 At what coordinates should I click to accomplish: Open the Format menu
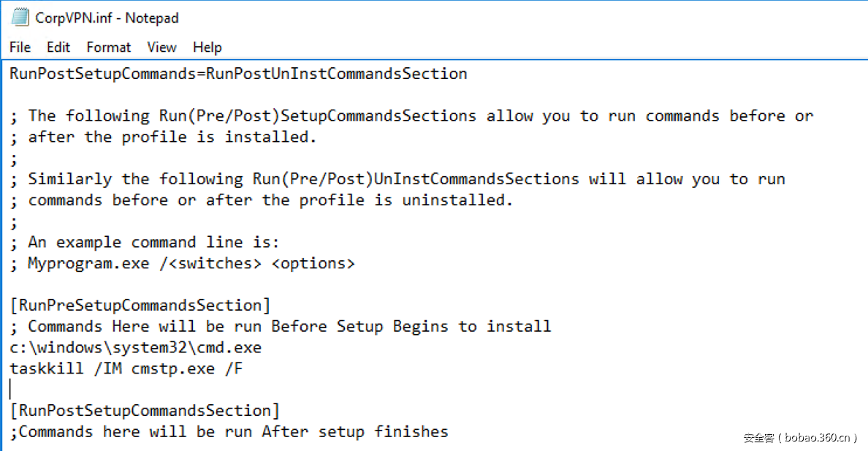pyautogui.click(x=109, y=48)
